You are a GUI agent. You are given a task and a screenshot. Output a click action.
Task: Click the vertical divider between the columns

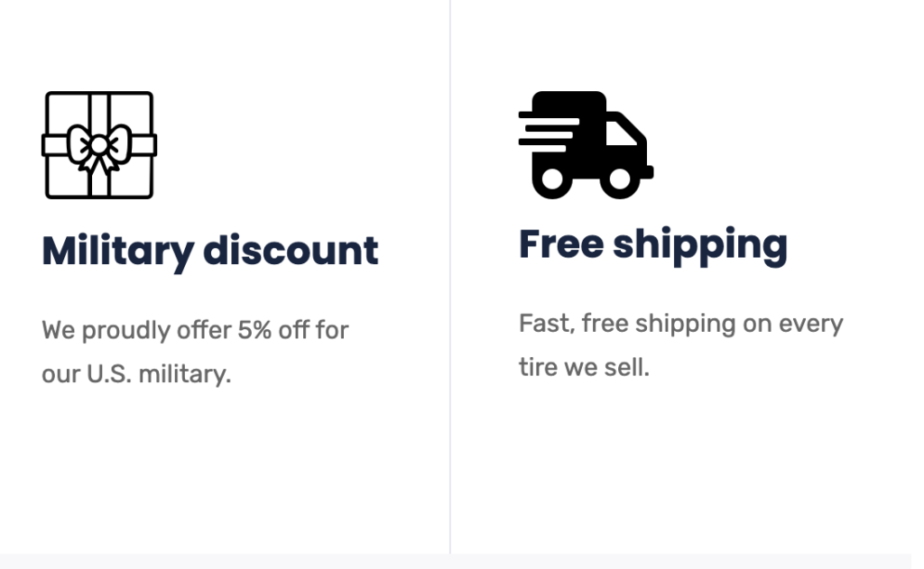(x=450, y=277)
